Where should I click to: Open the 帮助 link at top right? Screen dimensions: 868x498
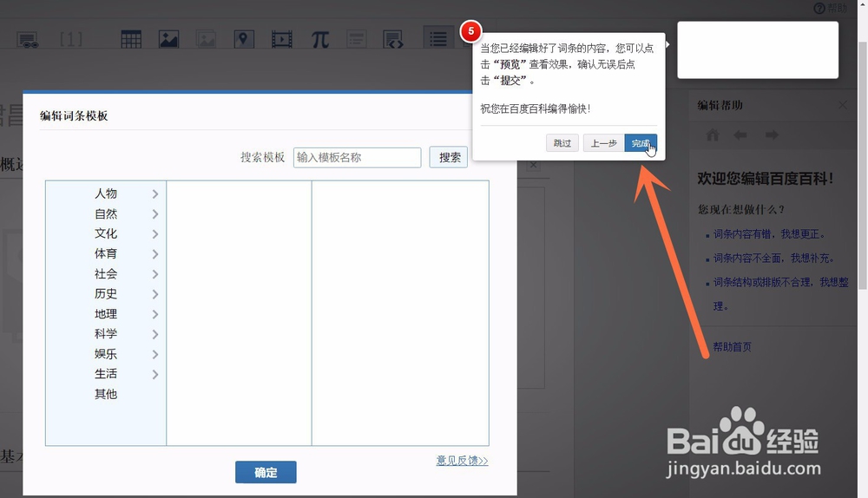tap(831, 8)
